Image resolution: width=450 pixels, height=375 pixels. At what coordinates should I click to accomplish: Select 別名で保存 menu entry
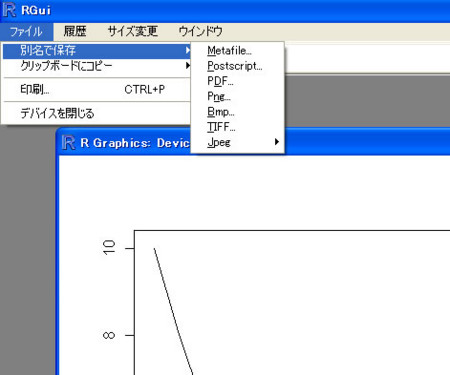pyautogui.click(x=97, y=51)
